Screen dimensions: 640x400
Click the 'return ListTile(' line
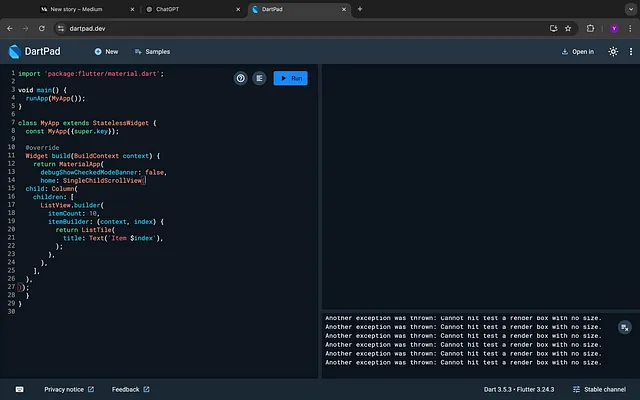[85, 230]
